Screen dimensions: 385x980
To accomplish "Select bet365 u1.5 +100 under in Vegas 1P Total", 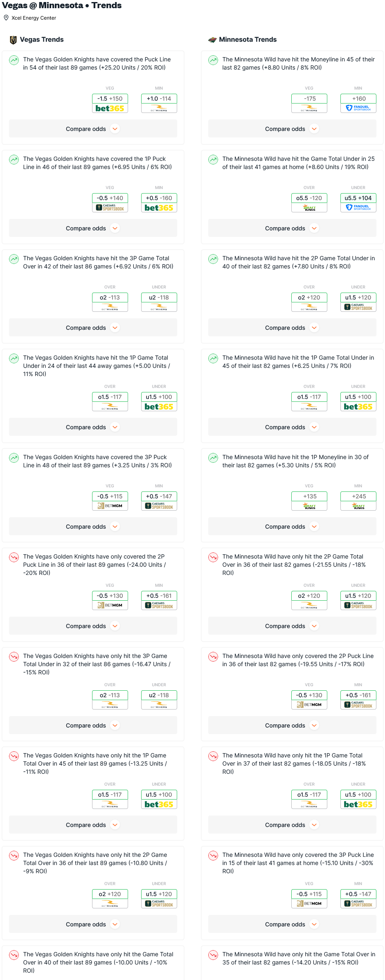I will (159, 401).
